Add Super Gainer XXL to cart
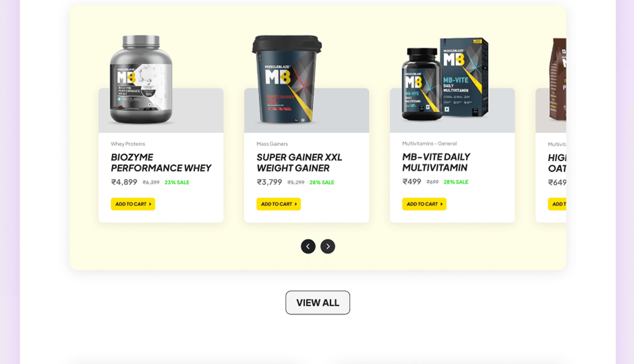The height and width of the screenshot is (364, 634). click(x=279, y=204)
